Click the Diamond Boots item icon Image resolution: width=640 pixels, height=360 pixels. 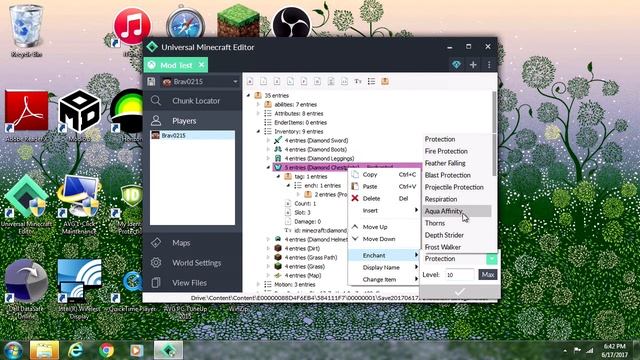click(278, 149)
